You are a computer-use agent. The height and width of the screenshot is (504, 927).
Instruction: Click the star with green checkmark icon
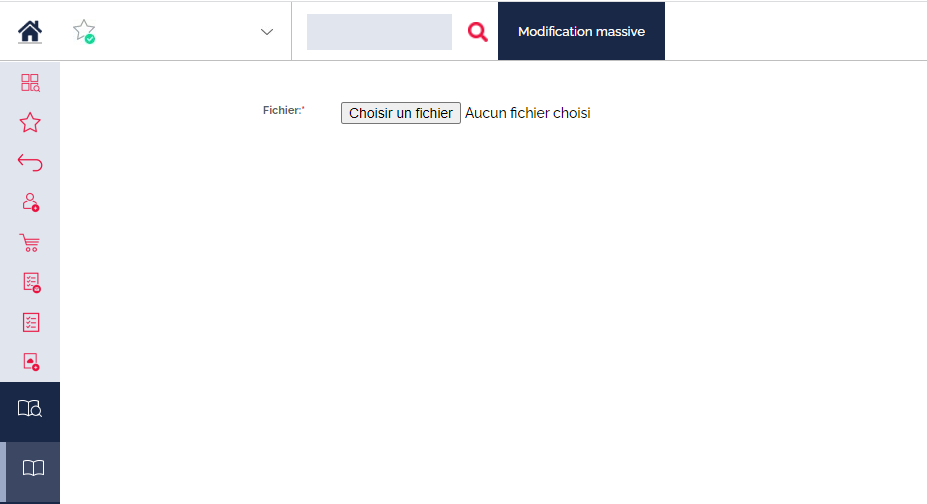tap(84, 31)
